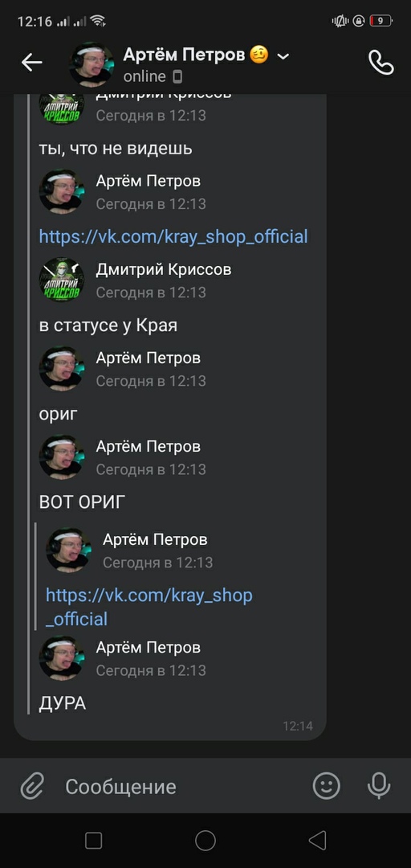Tap the microphone voice message icon
411x868 pixels.
379,785
